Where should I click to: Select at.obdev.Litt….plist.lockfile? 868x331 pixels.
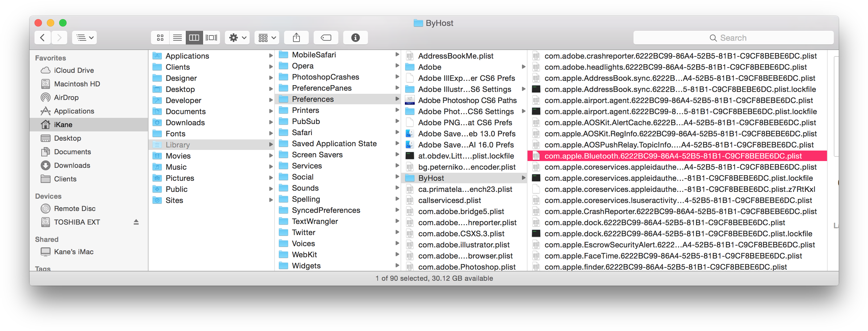point(464,156)
